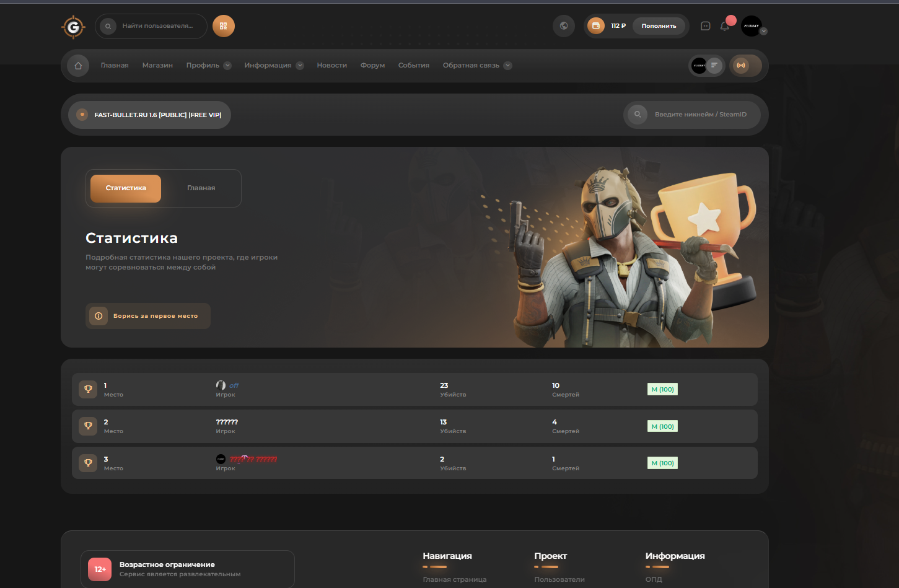Screen dimensions: 899x588
Task: Click the magnifier in nickname search field
Action: click(637, 115)
